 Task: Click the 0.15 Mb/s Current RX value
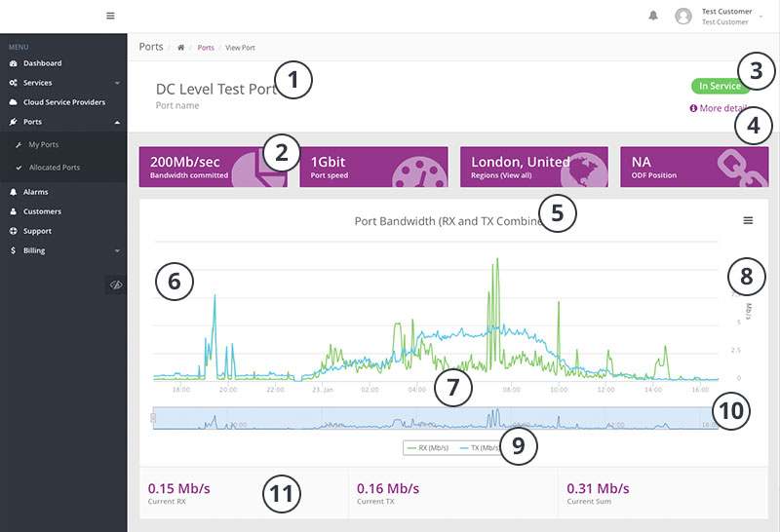click(x=178, y=489)
